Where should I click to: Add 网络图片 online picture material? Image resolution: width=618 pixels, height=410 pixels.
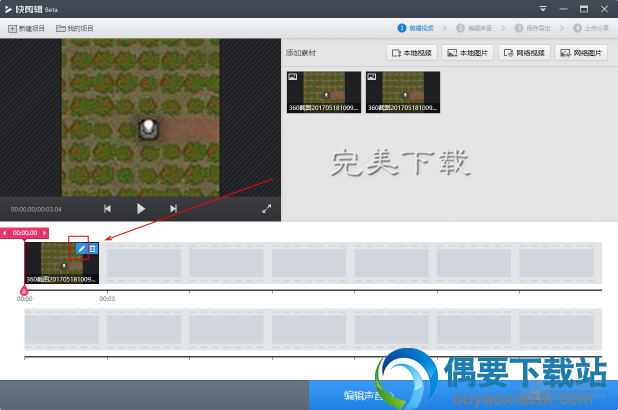click(581, 53)
